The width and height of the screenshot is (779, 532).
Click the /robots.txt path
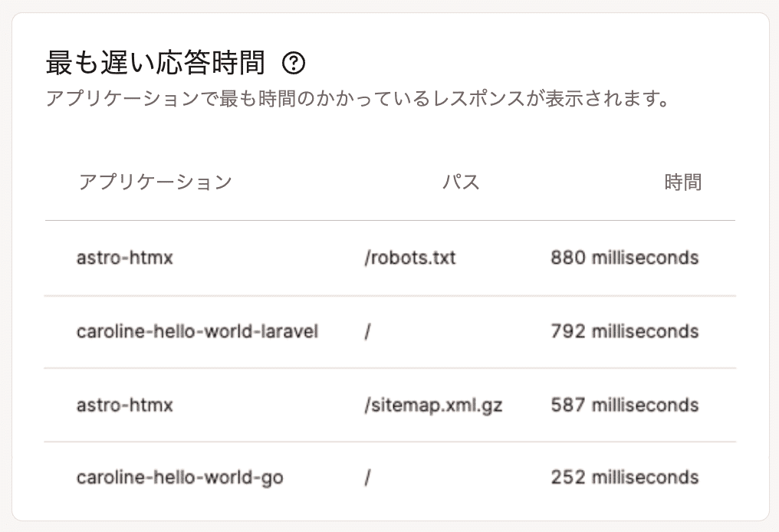(x=410, y=258)
